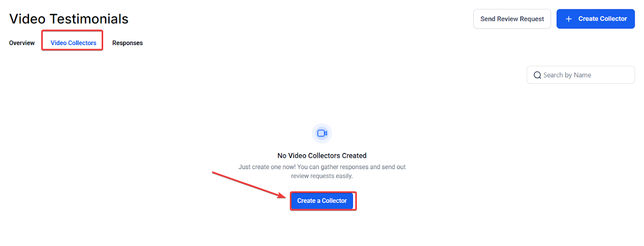Click the Video Testimonials page heading

coord(69,19)
